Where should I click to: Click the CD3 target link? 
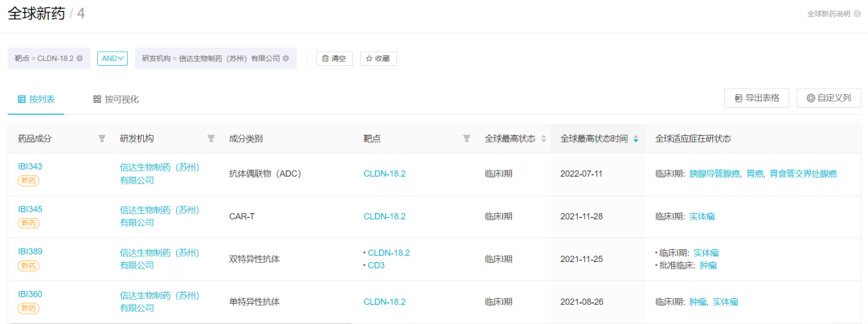coord(376,265)
